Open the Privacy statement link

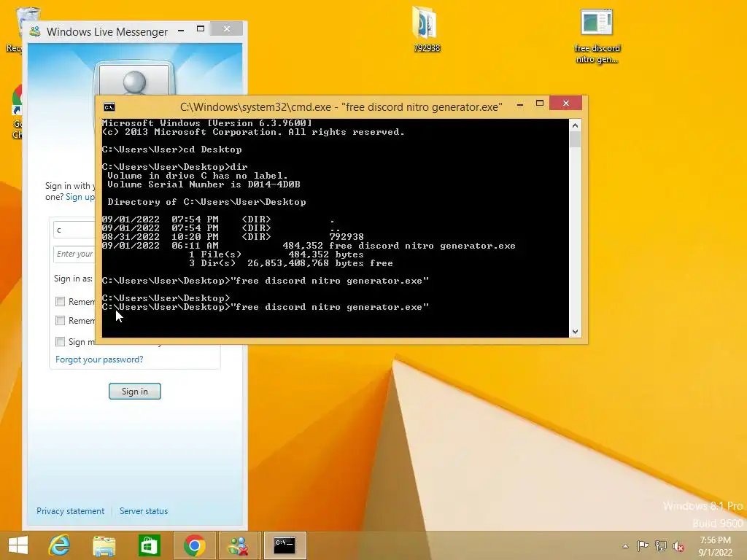pos(71,511)
